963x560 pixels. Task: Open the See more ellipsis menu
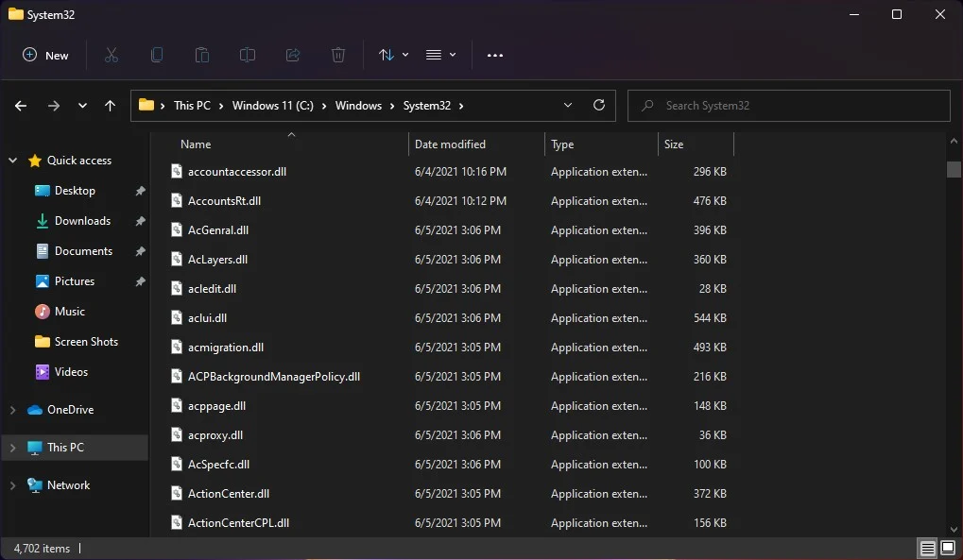495,56
